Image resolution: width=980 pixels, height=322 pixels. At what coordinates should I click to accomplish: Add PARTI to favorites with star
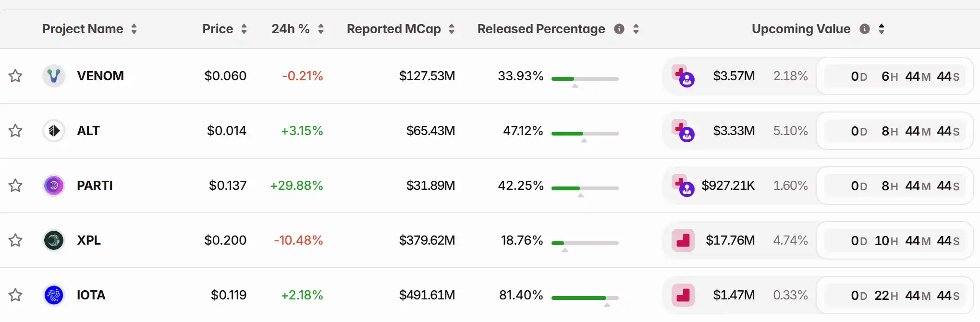15,186
